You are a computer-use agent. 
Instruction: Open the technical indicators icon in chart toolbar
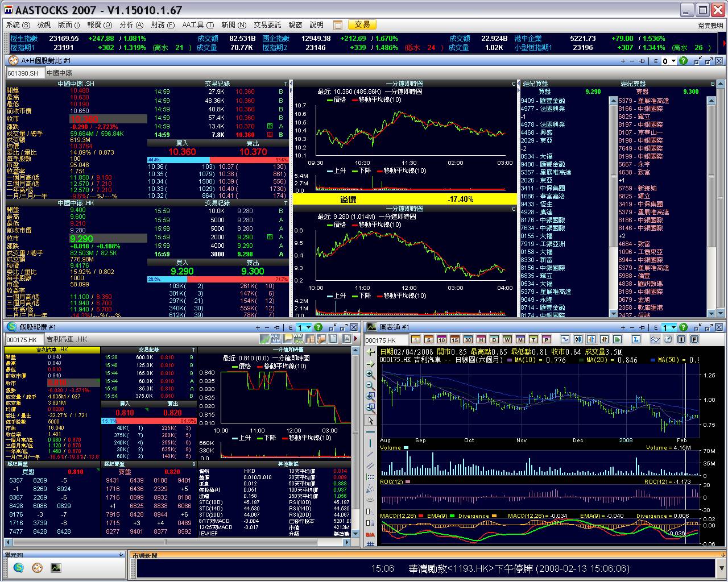pyautogui.click(x=655, y=339)
